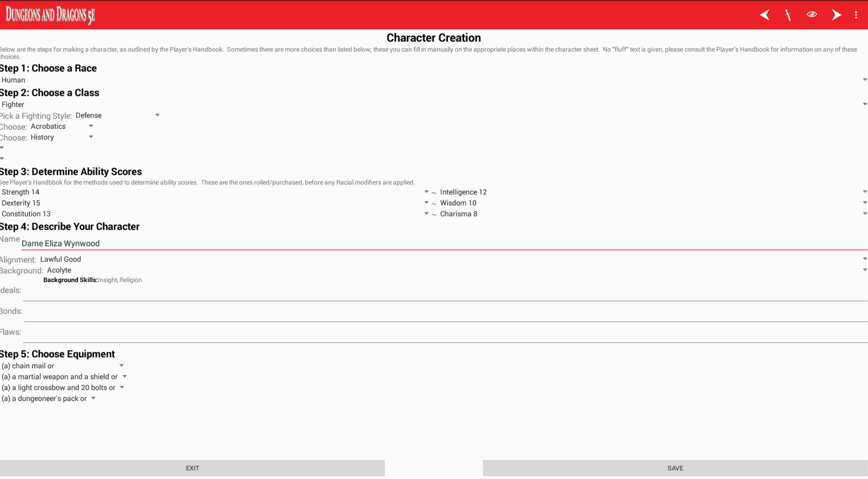Change the Acrobatics skill selection
This screenshot has height=479, width=868.
(62, 126)
